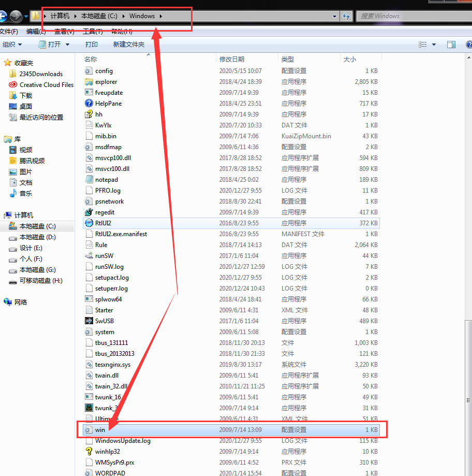Select the runSW application icon
472x476 pixels.
coord(89,255)
